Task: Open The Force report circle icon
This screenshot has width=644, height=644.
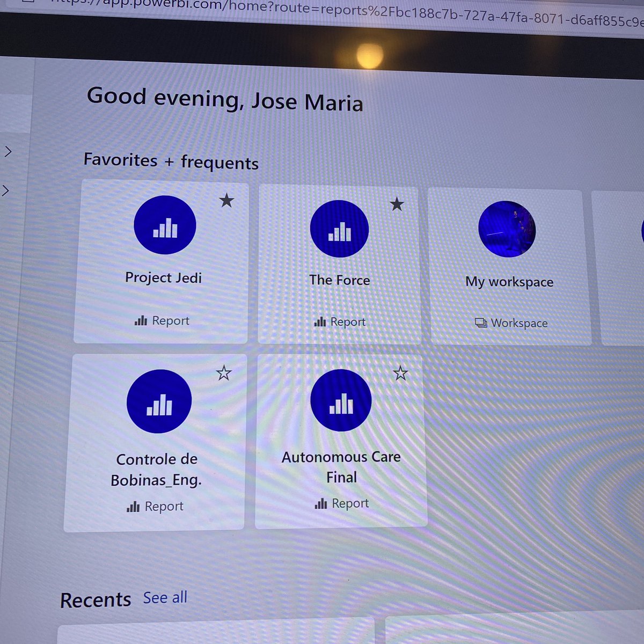Action: 340,229
